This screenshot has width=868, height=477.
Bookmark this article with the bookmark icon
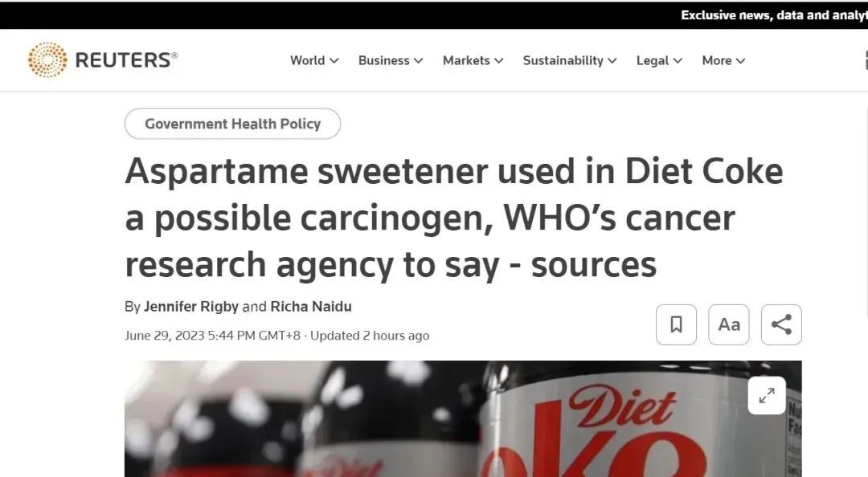(676, 324)
